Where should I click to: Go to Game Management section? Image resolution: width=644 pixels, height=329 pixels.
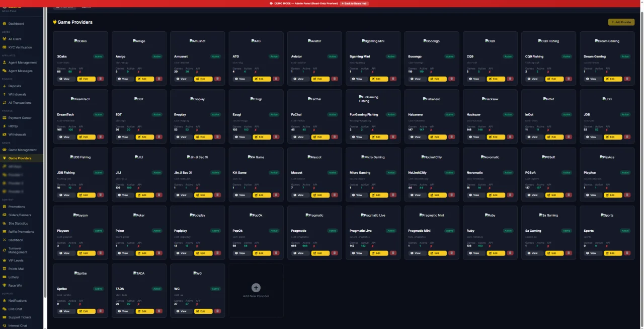point(22,150)
